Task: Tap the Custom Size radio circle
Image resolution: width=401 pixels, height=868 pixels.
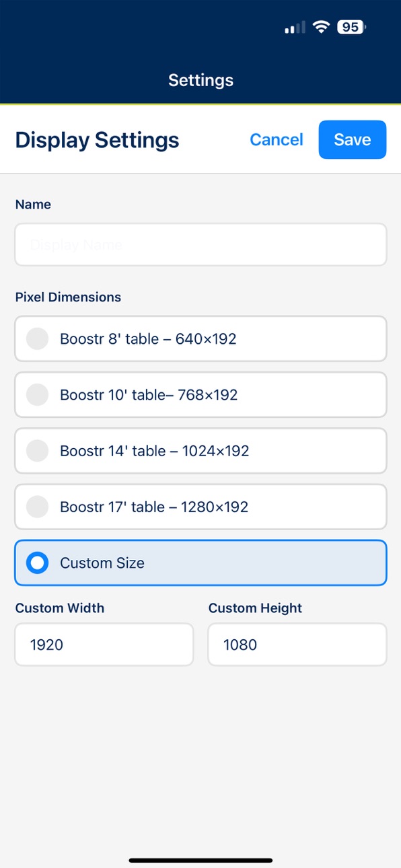Action: (x=37, y=563)
